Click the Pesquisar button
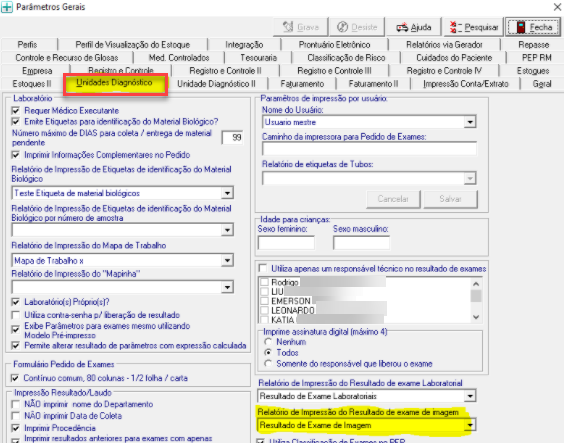 pyautogui.click(x=473, y=27)
